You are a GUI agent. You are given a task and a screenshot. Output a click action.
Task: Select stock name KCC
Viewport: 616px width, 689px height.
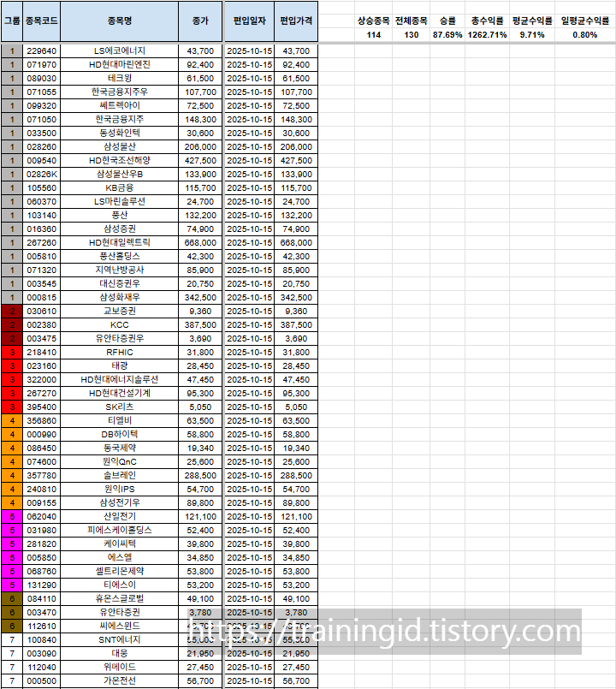(120, 324)
